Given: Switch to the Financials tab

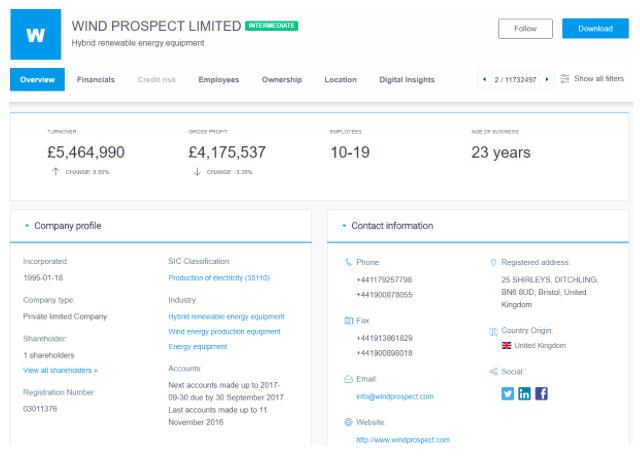Looking at the screenshot, I should pyautogui.click(x=96, y=80).
